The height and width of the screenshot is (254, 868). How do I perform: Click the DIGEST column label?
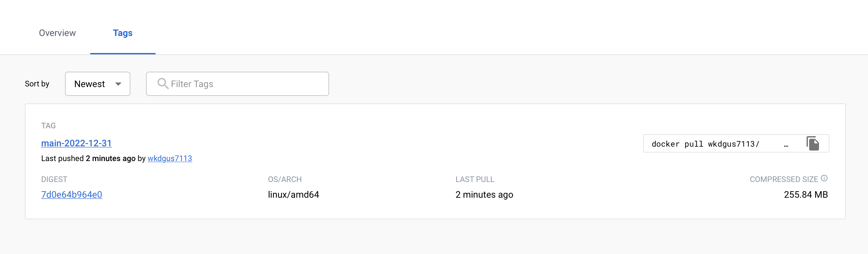pos(54,179)
